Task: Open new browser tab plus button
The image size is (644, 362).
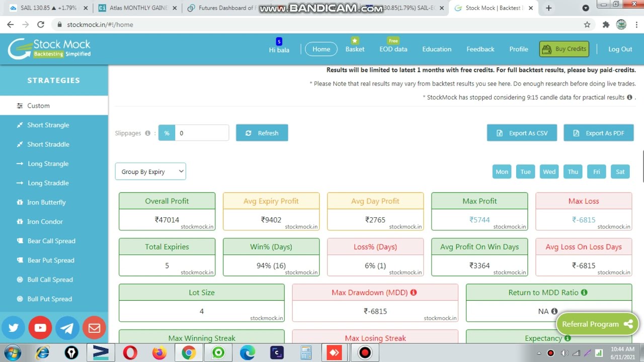Action: 548,8
